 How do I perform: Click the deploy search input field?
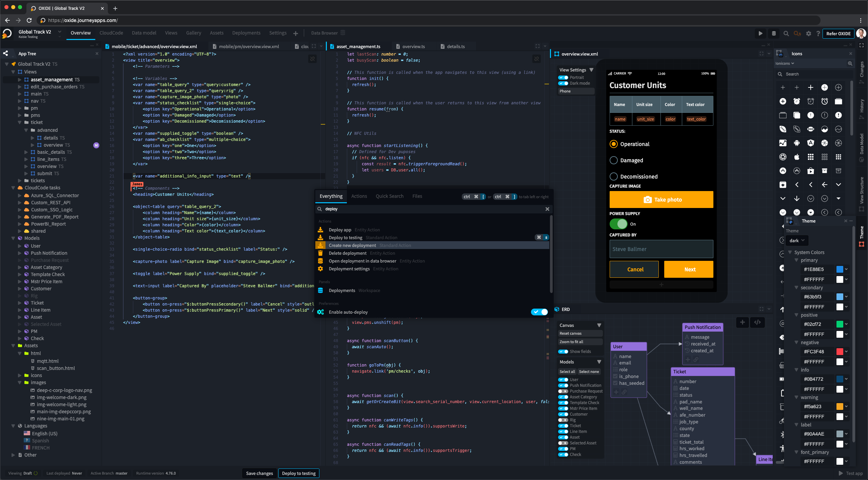[x=431, y=209]
